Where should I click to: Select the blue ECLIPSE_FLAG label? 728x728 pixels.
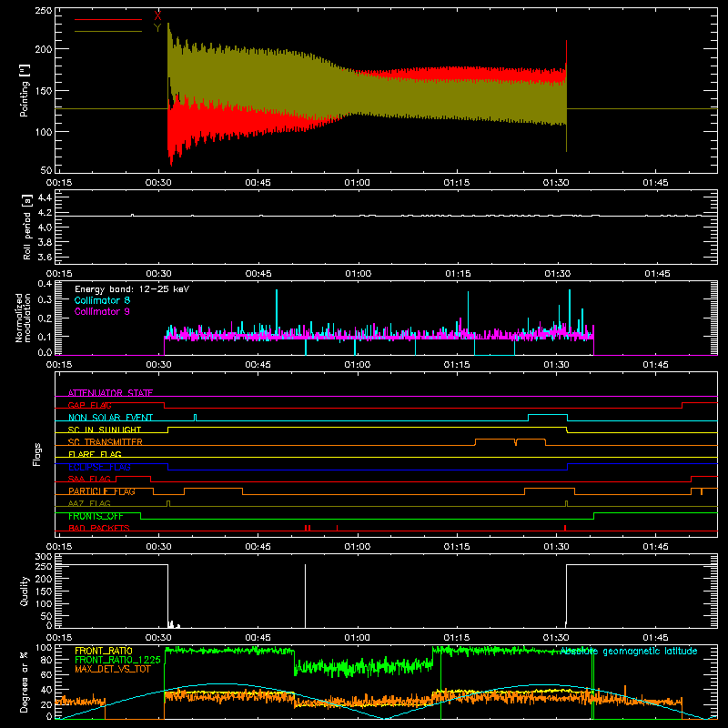(x=99, y=467)
